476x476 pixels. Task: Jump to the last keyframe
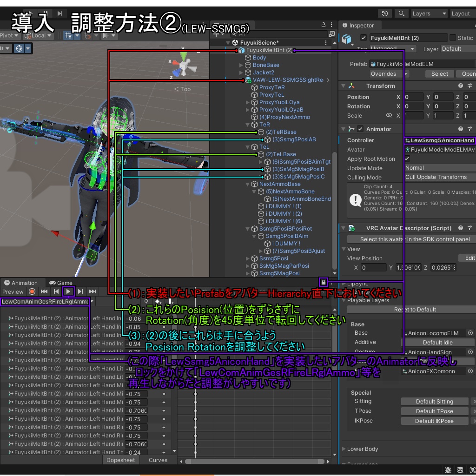click(93, 292)
